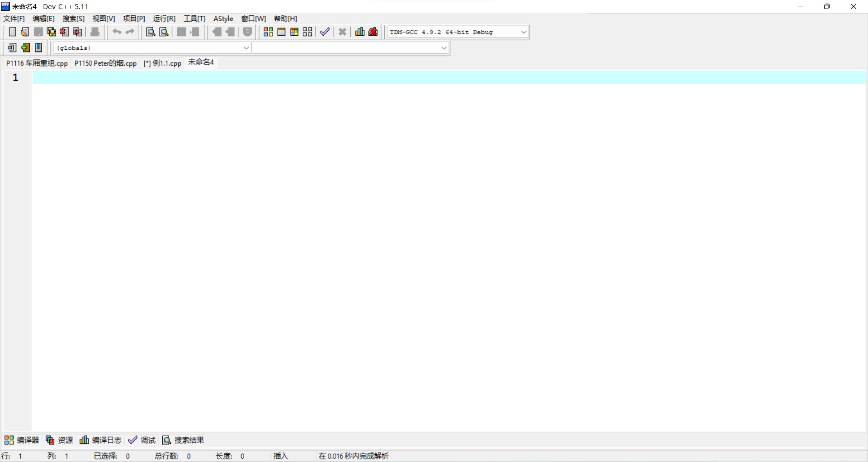Screen dimensions: 868x462
Task: Click the Profile analysis chart icon
Action: 360,32
